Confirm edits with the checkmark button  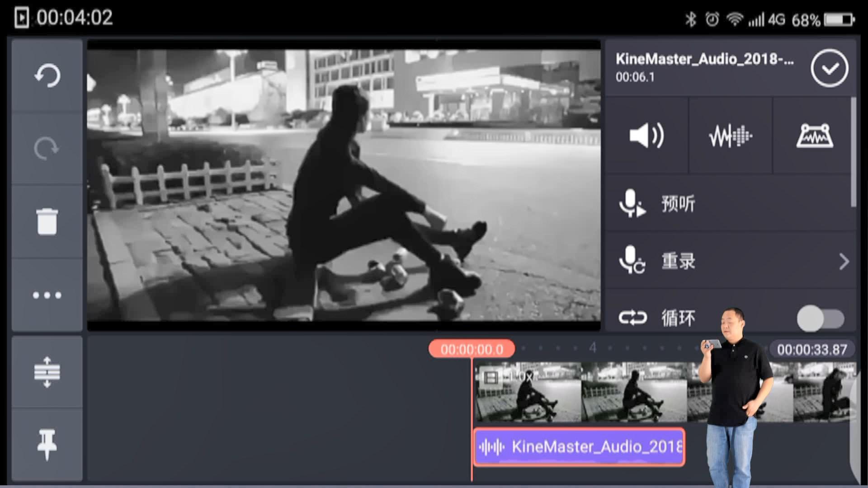point(829,68)
